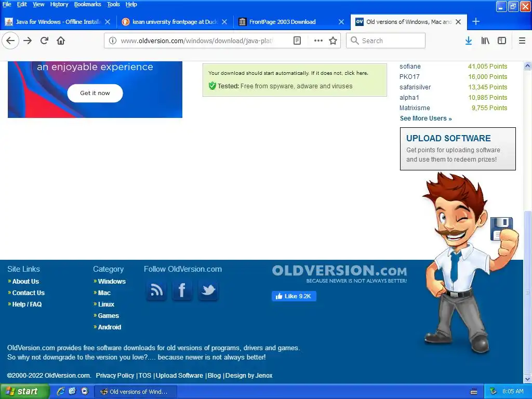Open Android category link
The width and height of the screenshot is (532, 399).
109,327
